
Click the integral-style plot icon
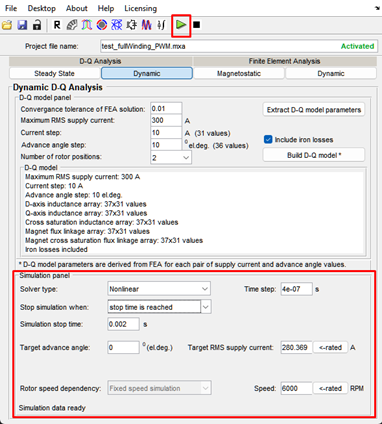tap(162, 25)
